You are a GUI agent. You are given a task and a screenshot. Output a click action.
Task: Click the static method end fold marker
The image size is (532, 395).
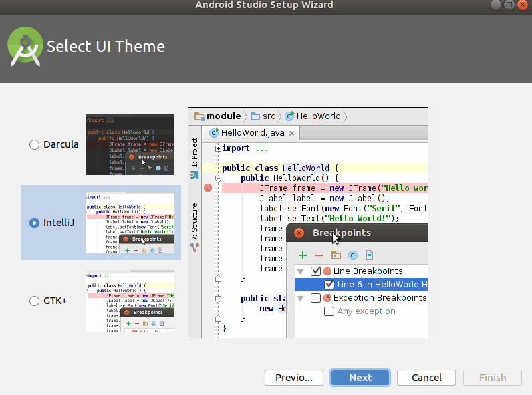click(x=218, y=319)
